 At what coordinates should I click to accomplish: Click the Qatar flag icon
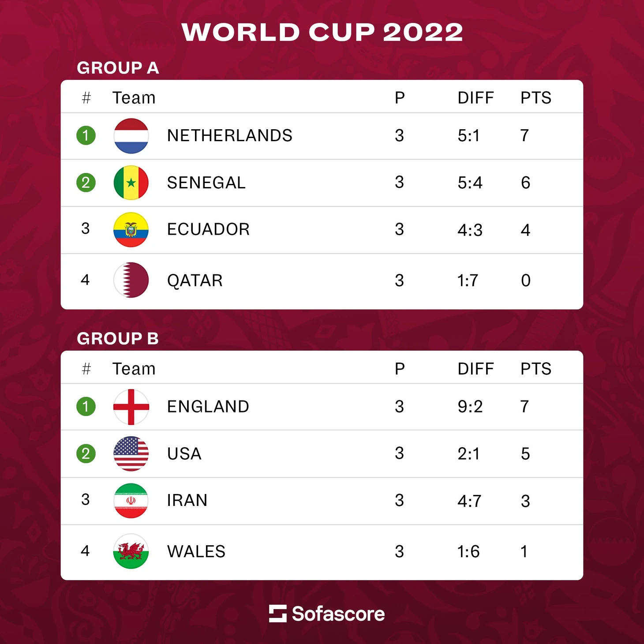coord(131,280)
